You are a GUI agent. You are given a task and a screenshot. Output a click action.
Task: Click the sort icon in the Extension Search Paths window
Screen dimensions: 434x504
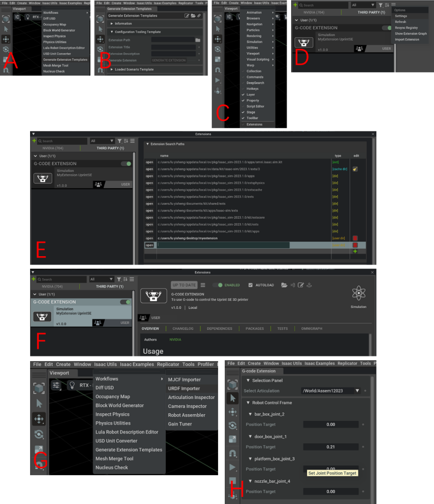tap(126, 141)
